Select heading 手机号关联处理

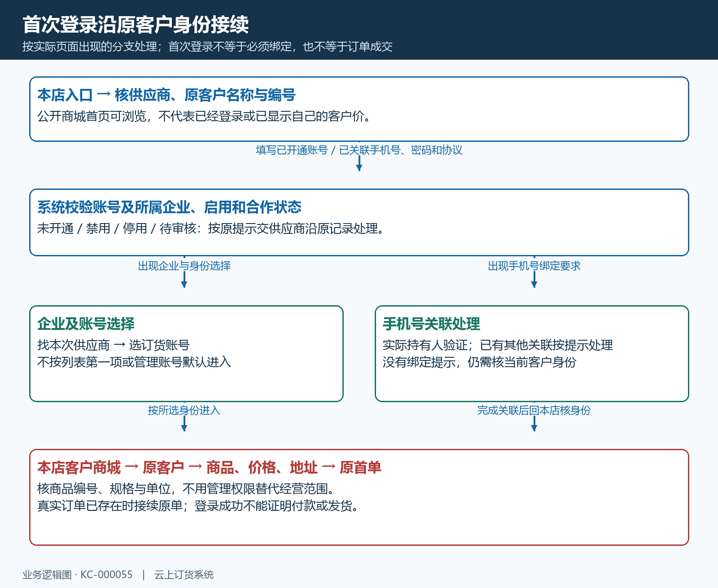pos(431,324)
